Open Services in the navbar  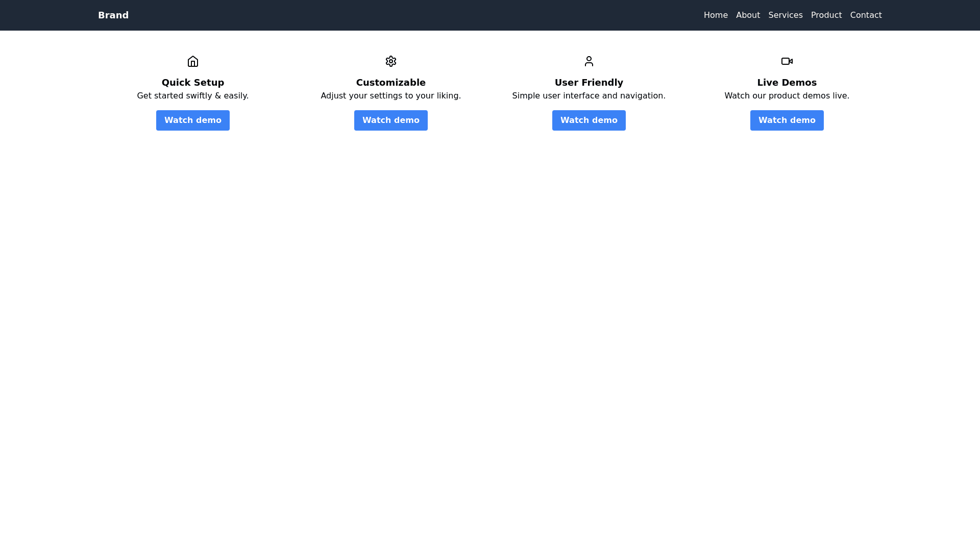point(785,15)
